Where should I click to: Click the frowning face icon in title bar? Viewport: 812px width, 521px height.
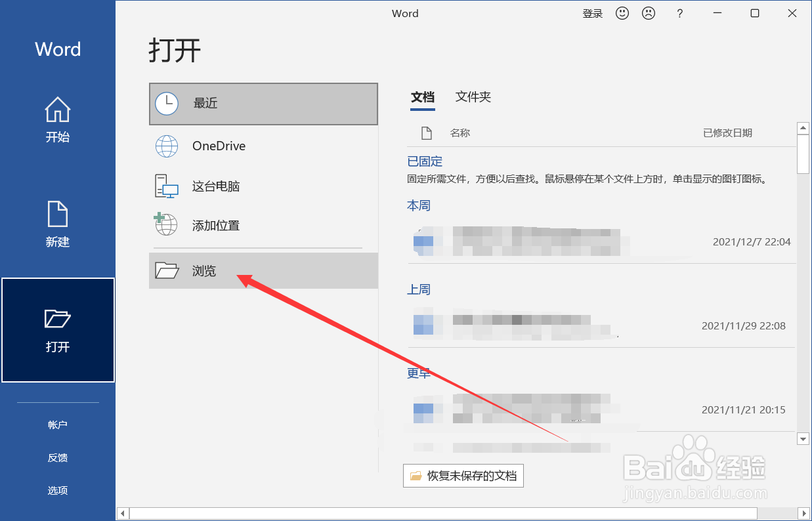tap(649, 12)
